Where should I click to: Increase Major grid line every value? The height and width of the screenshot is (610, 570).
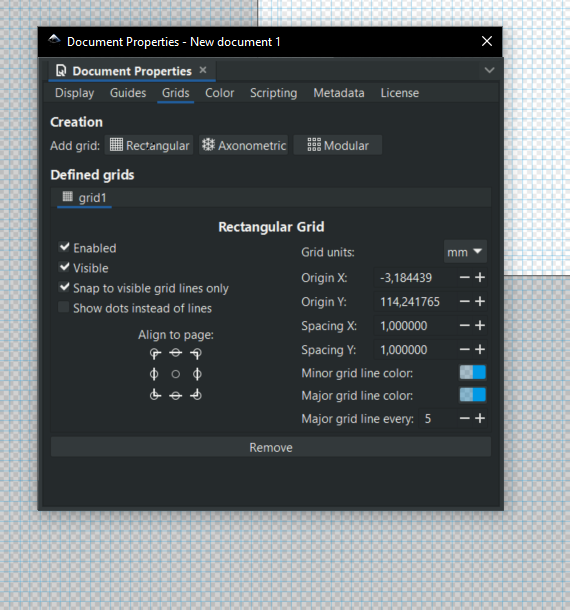pos(480,419)
